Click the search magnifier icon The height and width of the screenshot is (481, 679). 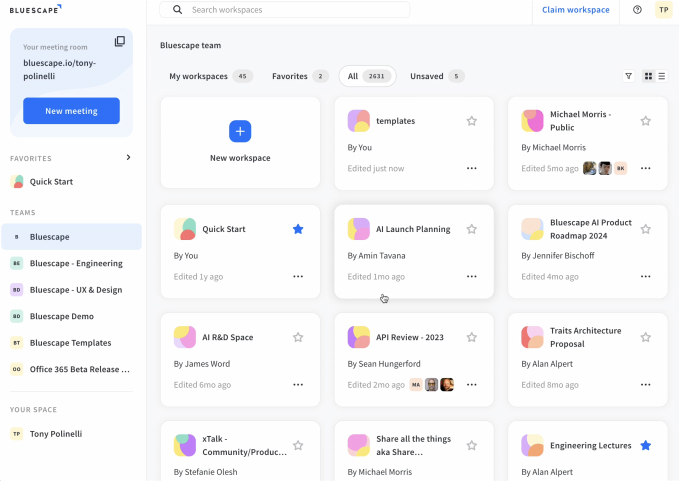click(177, 10)
